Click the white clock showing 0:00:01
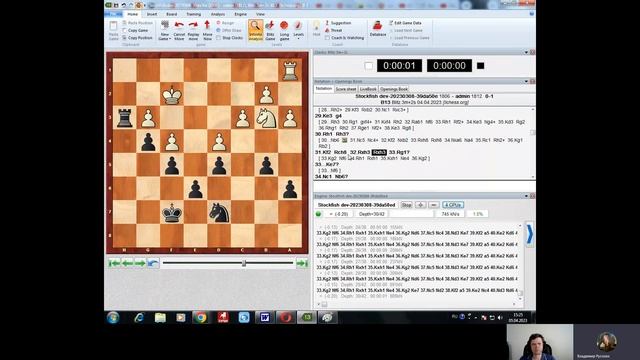 point(399,66)
